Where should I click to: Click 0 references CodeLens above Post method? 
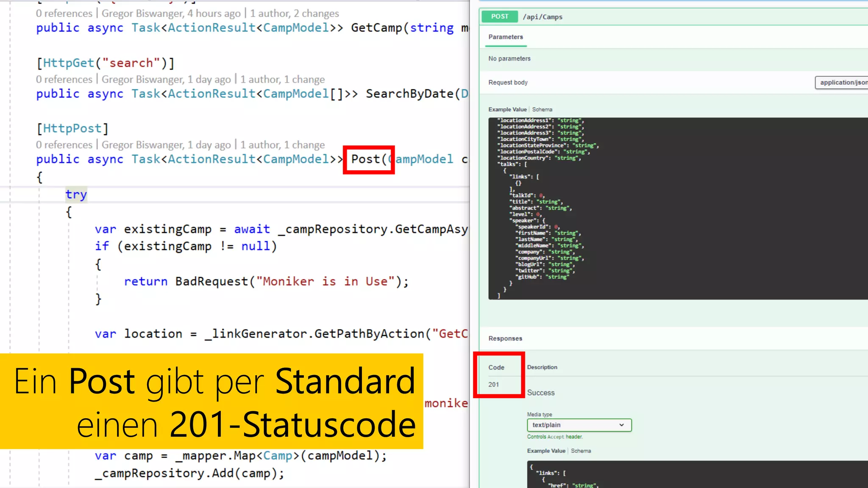click(64, 145)
